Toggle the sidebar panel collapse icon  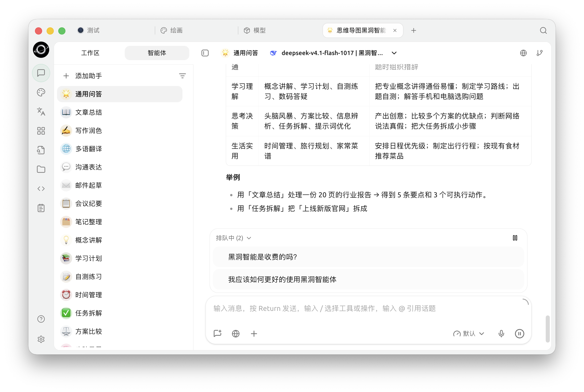[x=205, y=53]
